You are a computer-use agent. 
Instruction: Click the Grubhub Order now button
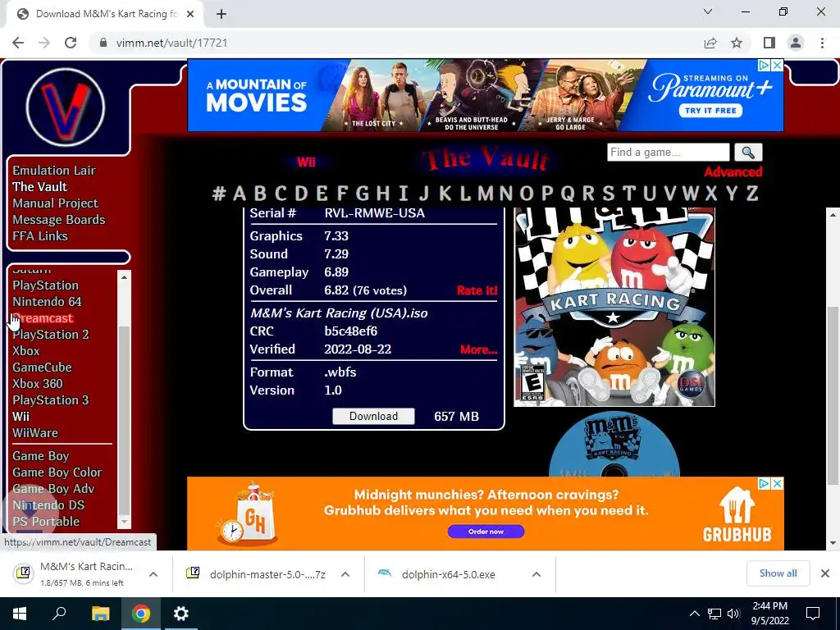(x=486, y=532)
